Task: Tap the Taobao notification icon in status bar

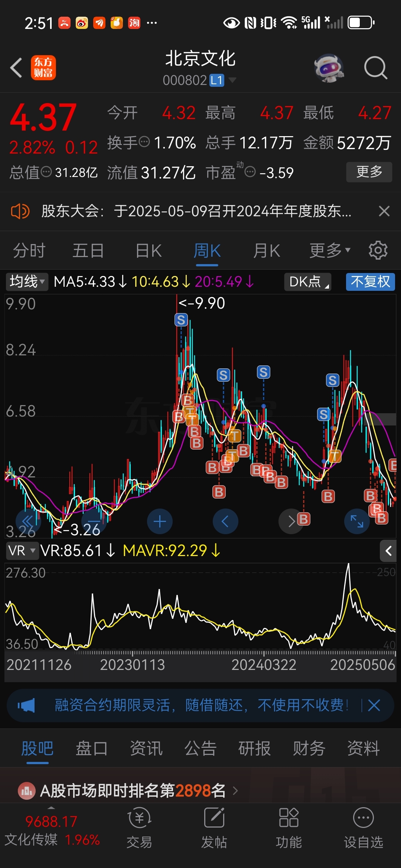Action: point(134,23)
